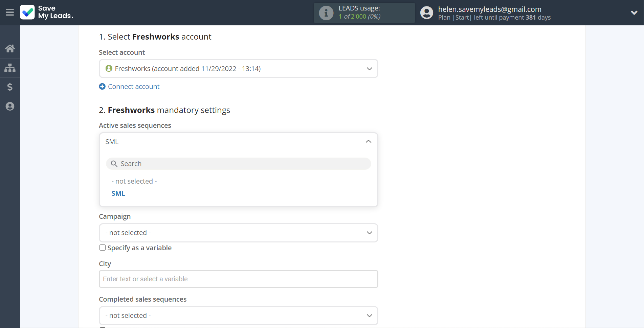Click the user avatar icon in header
Viewport: 644px width, 328px height.
(x=427, y=13)
